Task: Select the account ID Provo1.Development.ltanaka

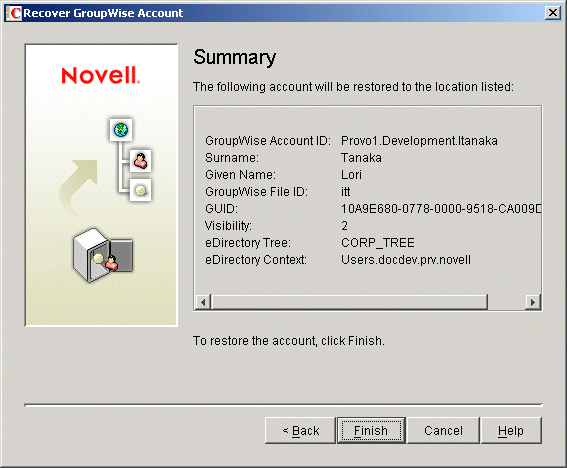Action: (x=419, y=140)
